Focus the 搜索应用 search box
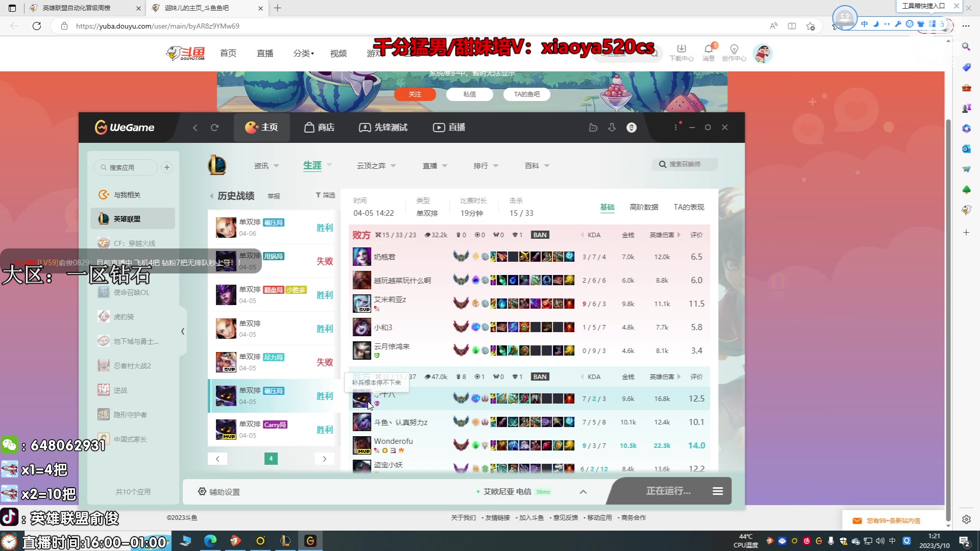This screenshot has width=980, height=551. pyautogui.click(x=126, y=167)
